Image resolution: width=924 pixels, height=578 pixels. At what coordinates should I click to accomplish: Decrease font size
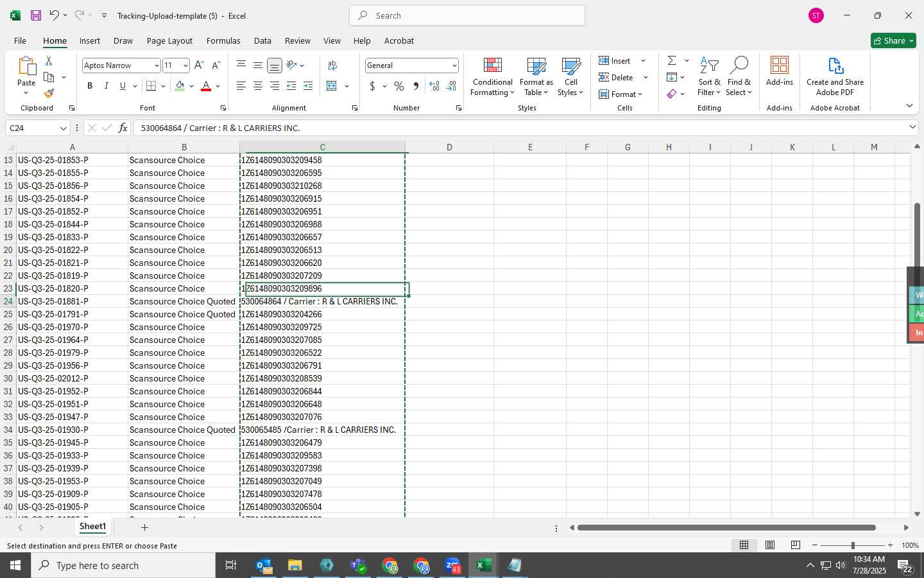coord(216,66)
